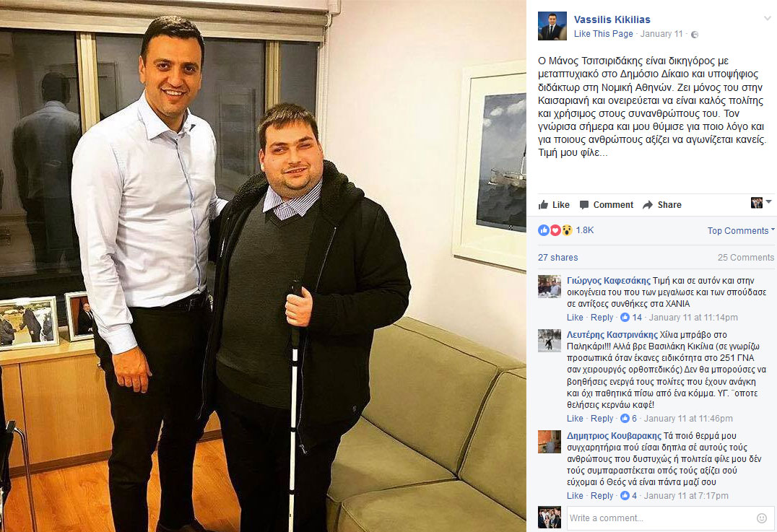Open the profile selector dropdown beside Share

[761, 203]
